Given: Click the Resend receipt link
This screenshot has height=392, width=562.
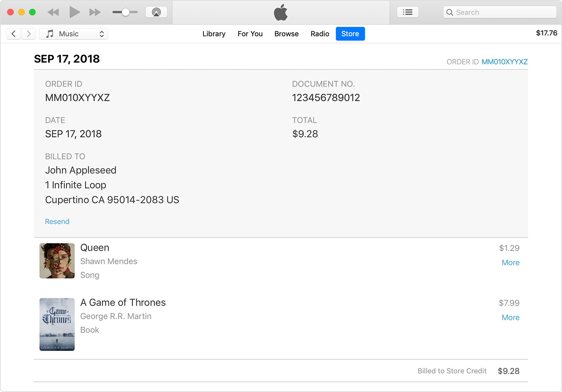Looking at the screenshot, I should (x=57, y=222).
